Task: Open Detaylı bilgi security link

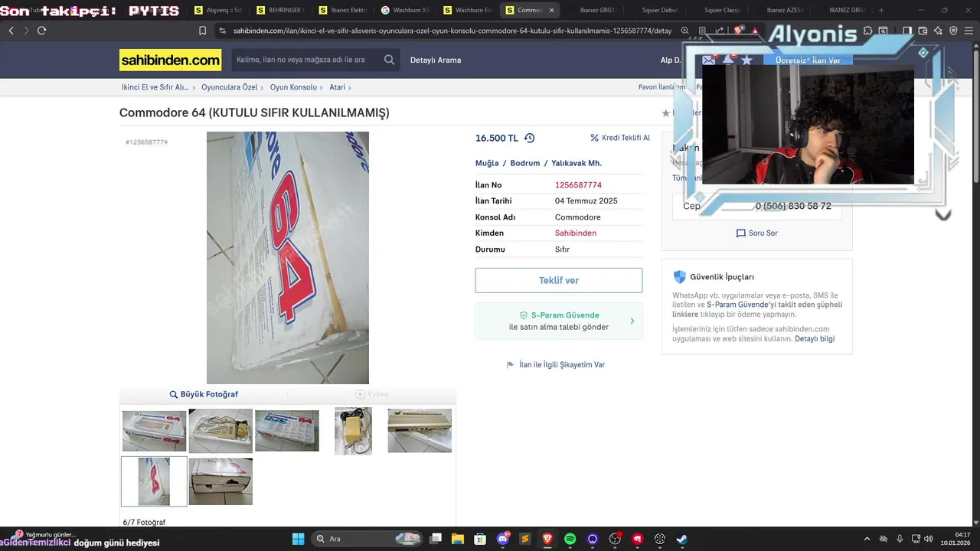Action: tap(815, 338)
